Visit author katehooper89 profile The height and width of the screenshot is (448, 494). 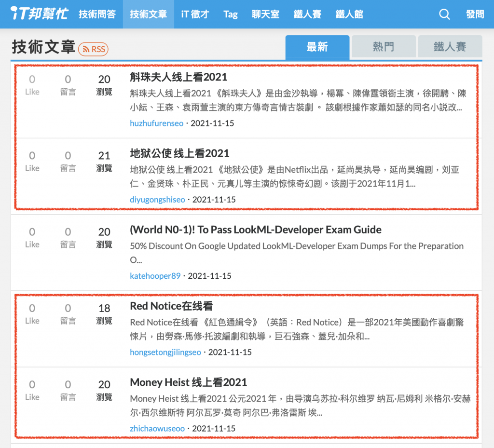point(155,276)
